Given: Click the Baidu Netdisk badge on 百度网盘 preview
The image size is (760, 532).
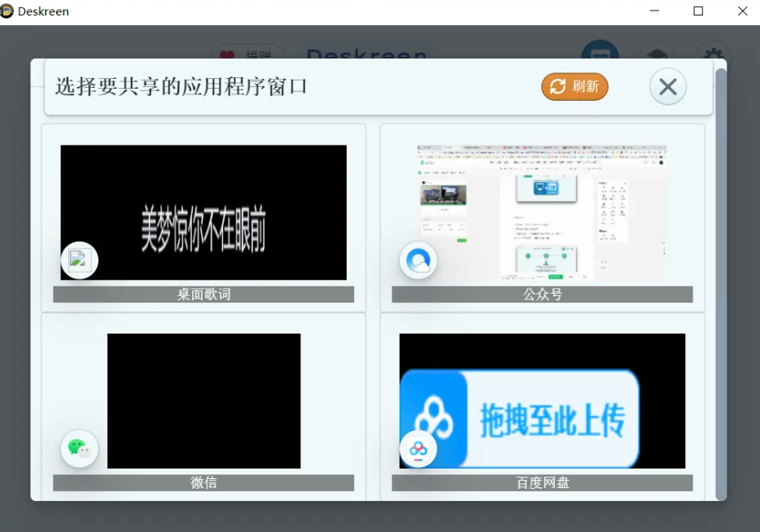Looking at the screenshot, I should (418, 448).
